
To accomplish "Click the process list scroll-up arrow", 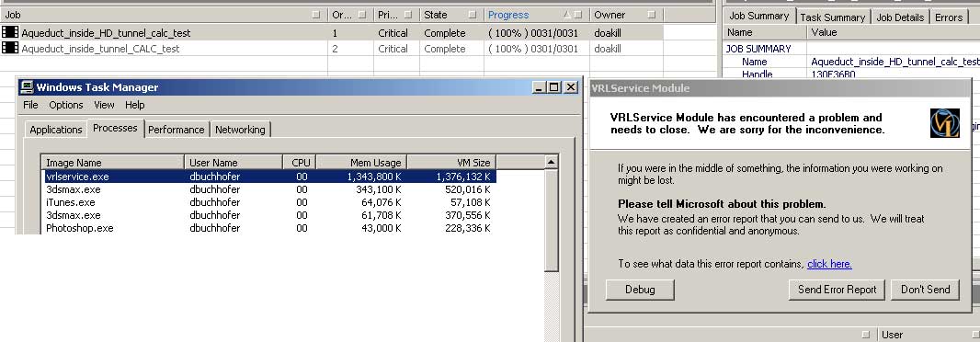I will (551, 162).
